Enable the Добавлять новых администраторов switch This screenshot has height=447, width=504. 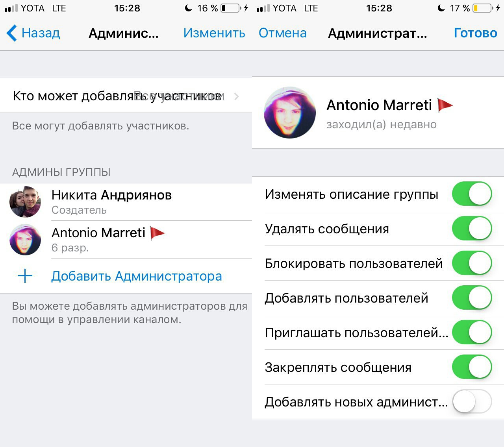pos(472,401)
